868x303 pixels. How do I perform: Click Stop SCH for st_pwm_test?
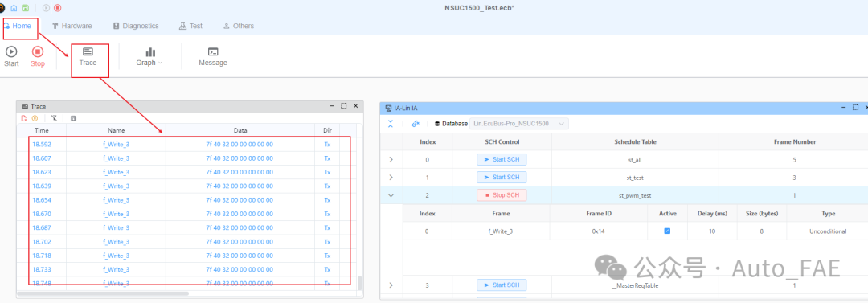point(502,195)
